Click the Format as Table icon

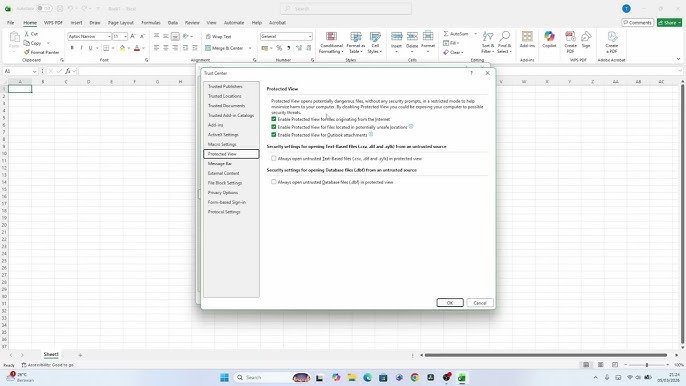tap(356, 37)
